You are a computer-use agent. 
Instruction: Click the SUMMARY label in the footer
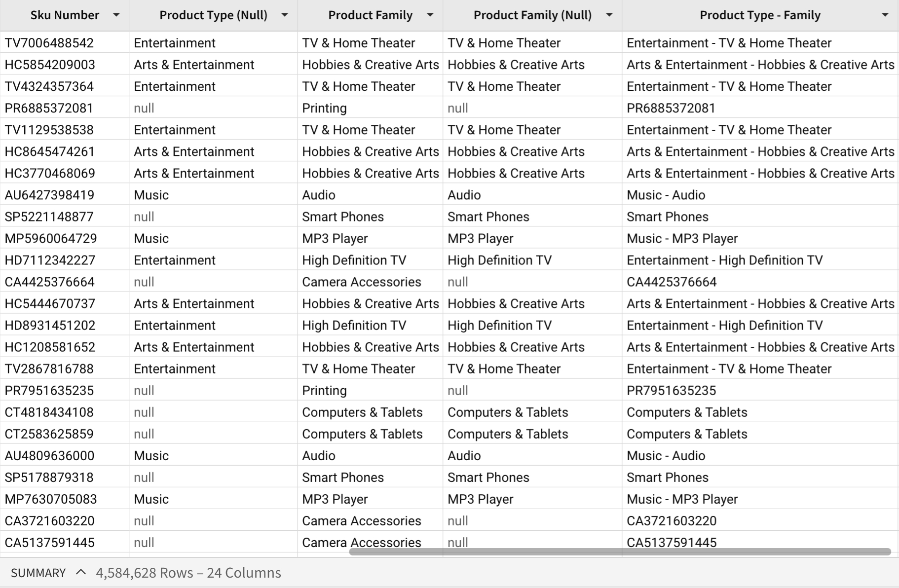click(38, 573)
